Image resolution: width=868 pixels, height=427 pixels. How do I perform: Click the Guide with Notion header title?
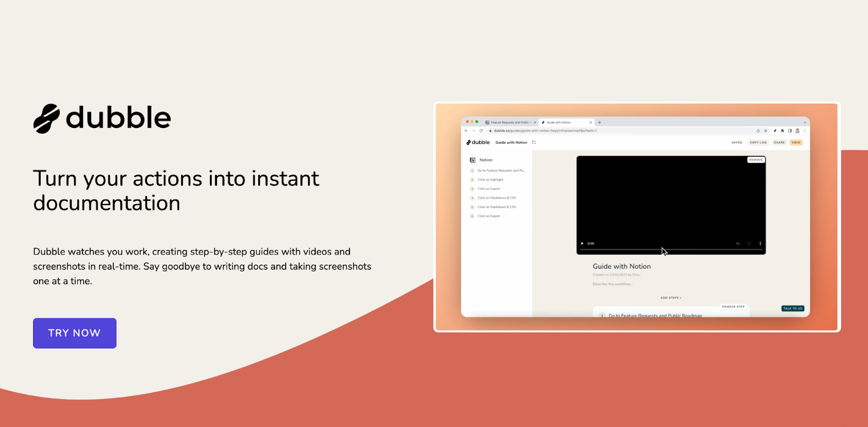(511, 143)
